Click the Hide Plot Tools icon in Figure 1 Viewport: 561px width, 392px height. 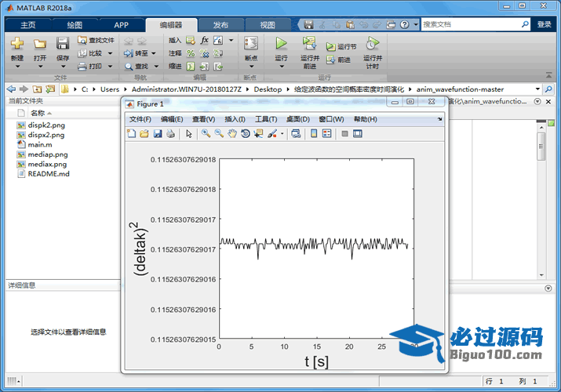tap(344, 133)
